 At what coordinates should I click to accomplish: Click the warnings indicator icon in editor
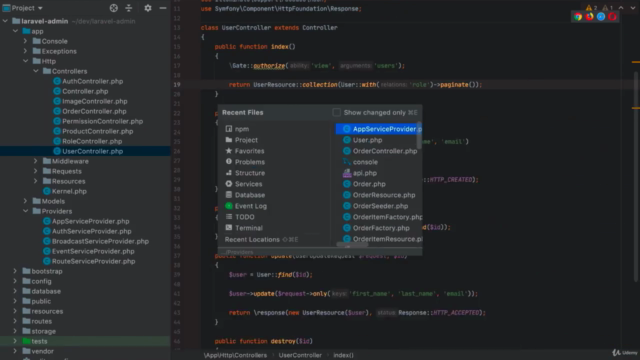(x=589, y=8)
